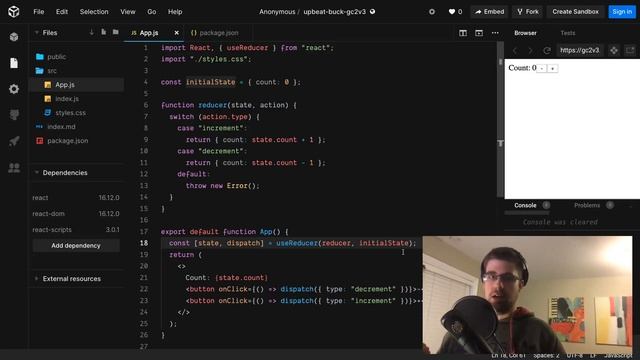Viewport: 640px width, 360px height.
Task: Click the sandbox name upbeat-buck-gc2v3
Action: (x=334, y=12)
